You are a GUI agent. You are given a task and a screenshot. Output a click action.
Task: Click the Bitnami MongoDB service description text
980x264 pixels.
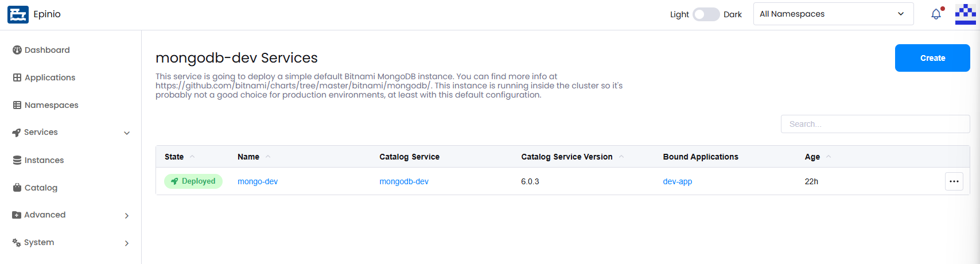(x=389, y=86)
